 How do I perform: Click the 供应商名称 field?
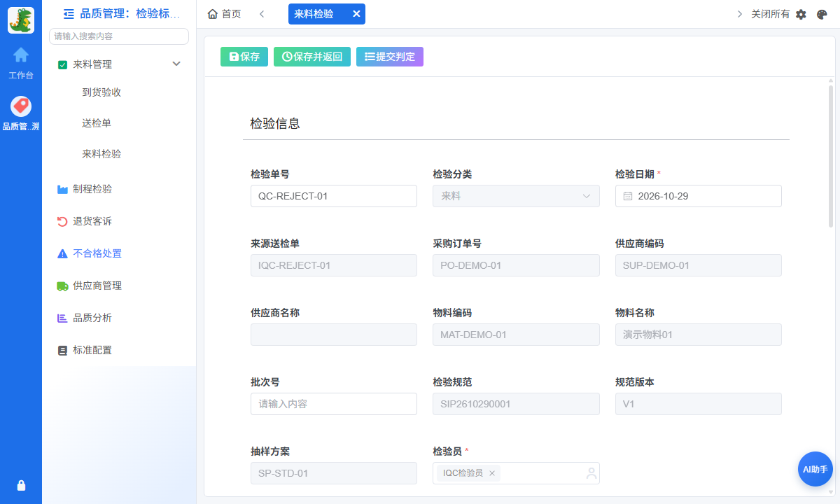334,335
